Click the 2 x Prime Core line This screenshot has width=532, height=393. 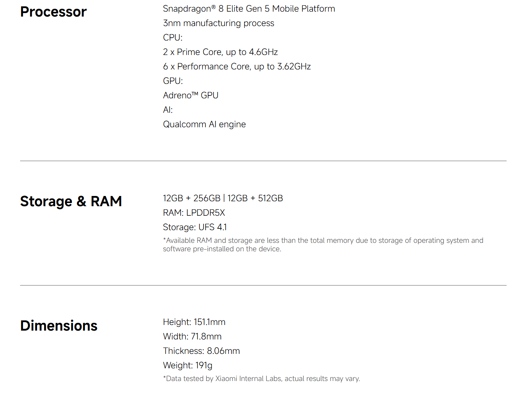pyautogui.click(x=220, y=52)
